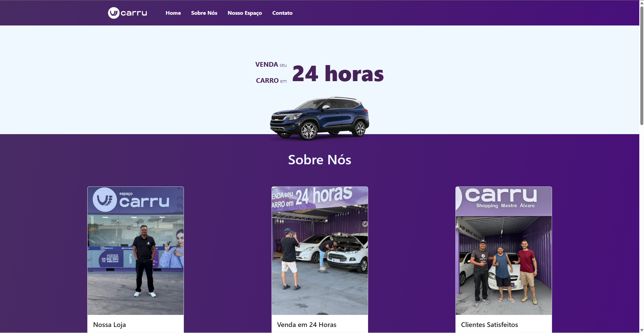
Task: Open the Venda em 24 Horas card photo
Action: (320, 251)
